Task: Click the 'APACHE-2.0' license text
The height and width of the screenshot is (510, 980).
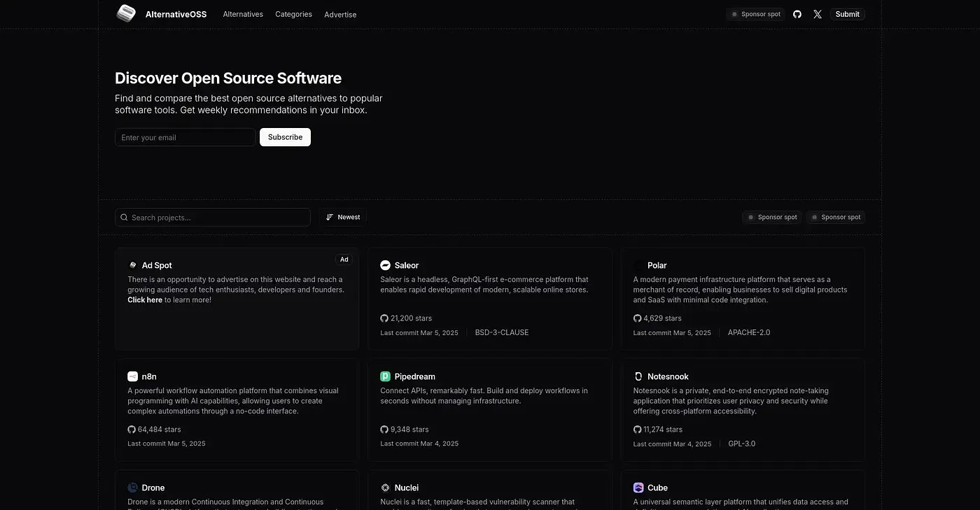Action: click(749, 332)
